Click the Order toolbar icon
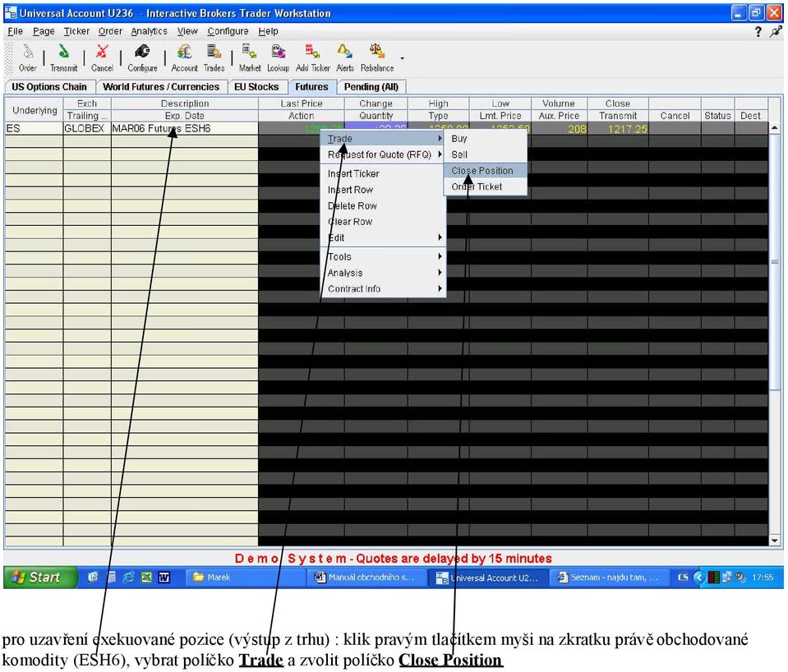The image size is (788, 672). [28, 58]
